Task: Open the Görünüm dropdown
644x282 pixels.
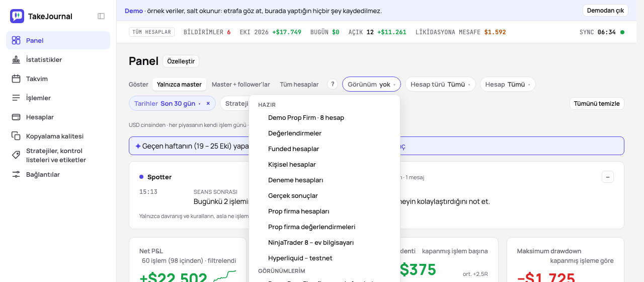Action: click(371, 84)
